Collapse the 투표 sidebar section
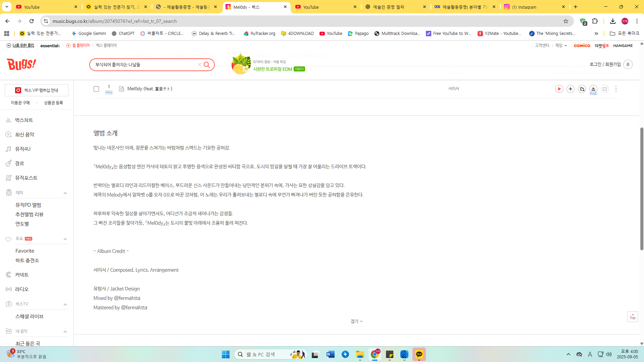Image resolution: width=644 pixels, height=362 pixels. [65, 239]
